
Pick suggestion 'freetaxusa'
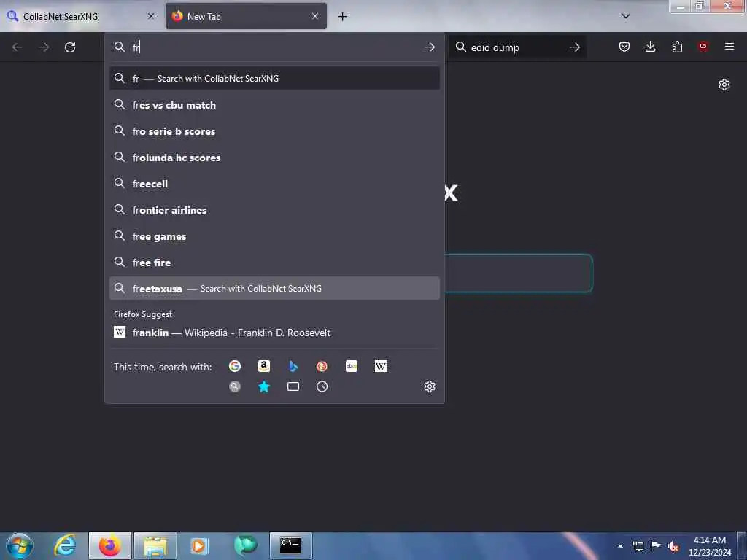pos(274,289)
